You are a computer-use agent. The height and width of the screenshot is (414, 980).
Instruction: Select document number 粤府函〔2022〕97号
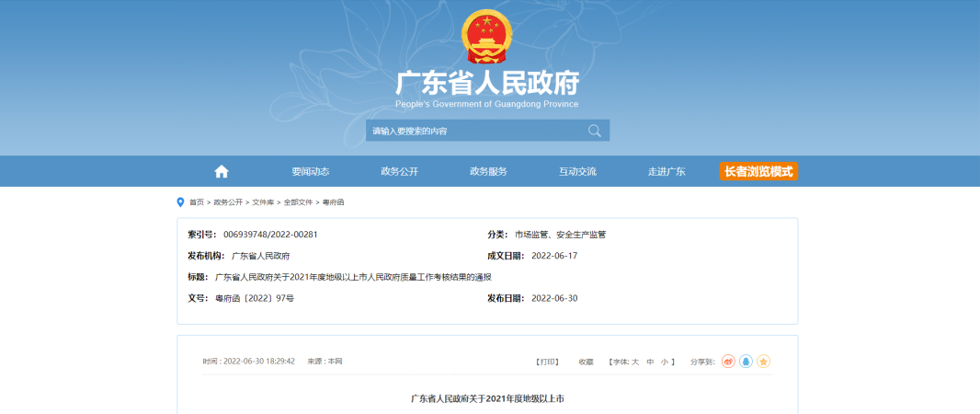[255, 298]
